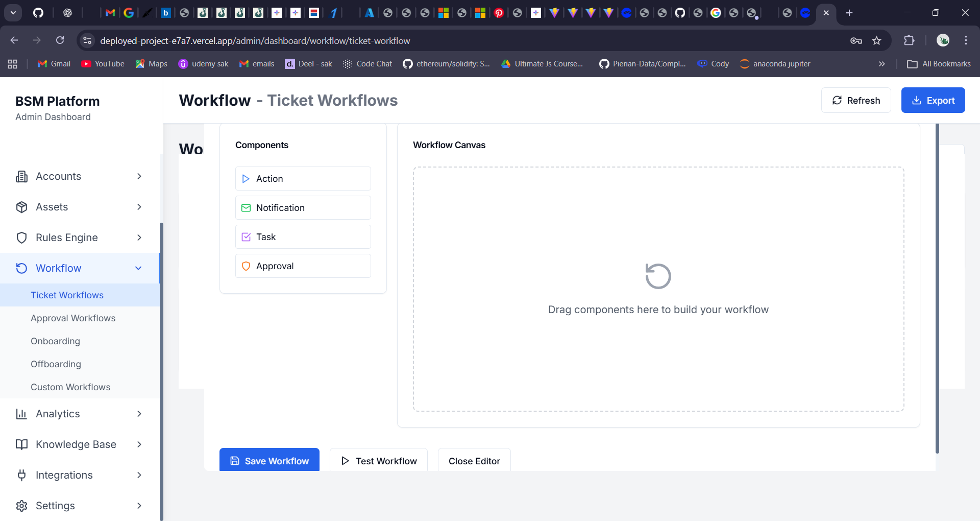
Task: Click the Refresh button
Action: pyautogui.click(x=856, y=100)
